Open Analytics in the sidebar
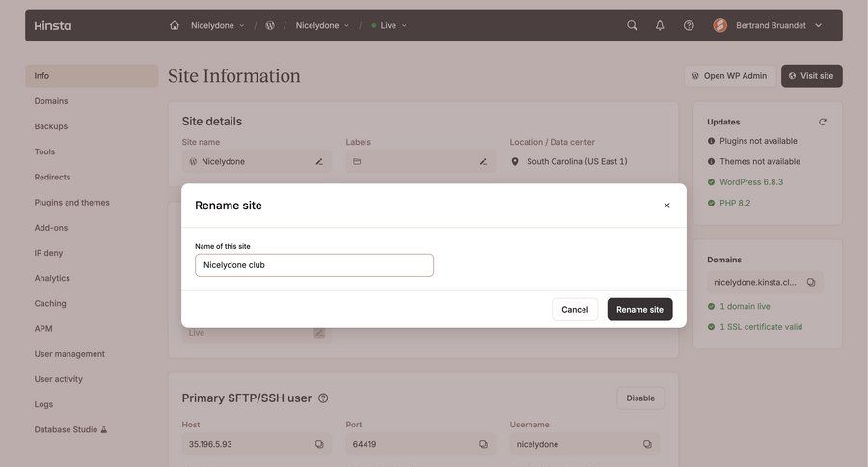This screenshot has width=868, height=467. coord(52,278)
